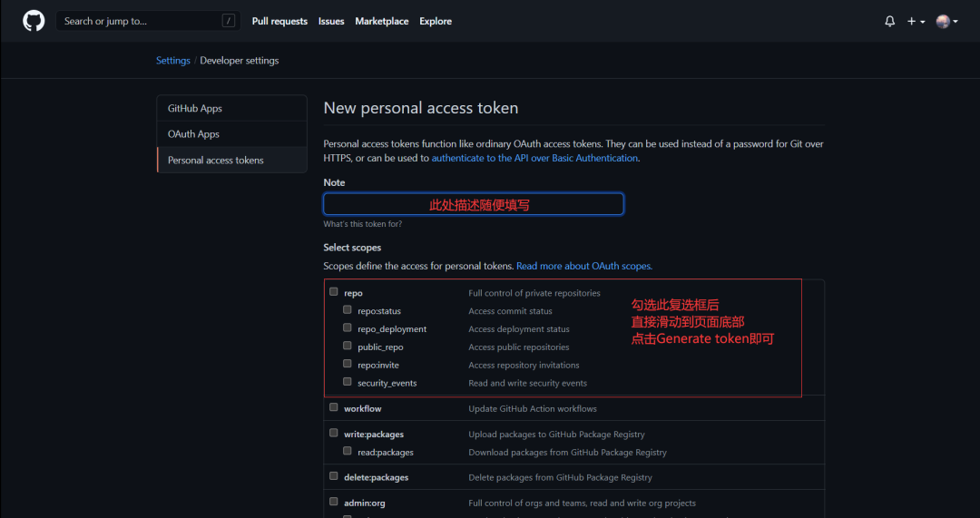Click the Note field label
Image resolution: width=980 pixels, height=518 pixels.
334,182
